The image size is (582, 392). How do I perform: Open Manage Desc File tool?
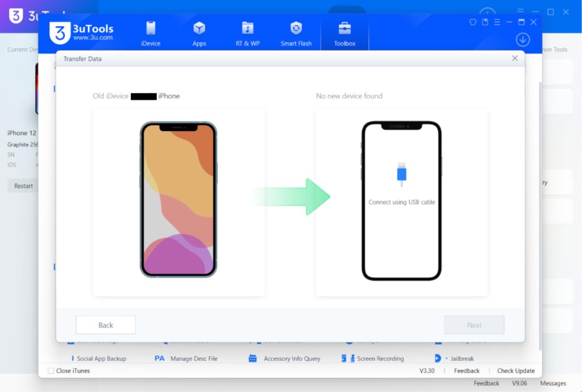pos(194,358)
